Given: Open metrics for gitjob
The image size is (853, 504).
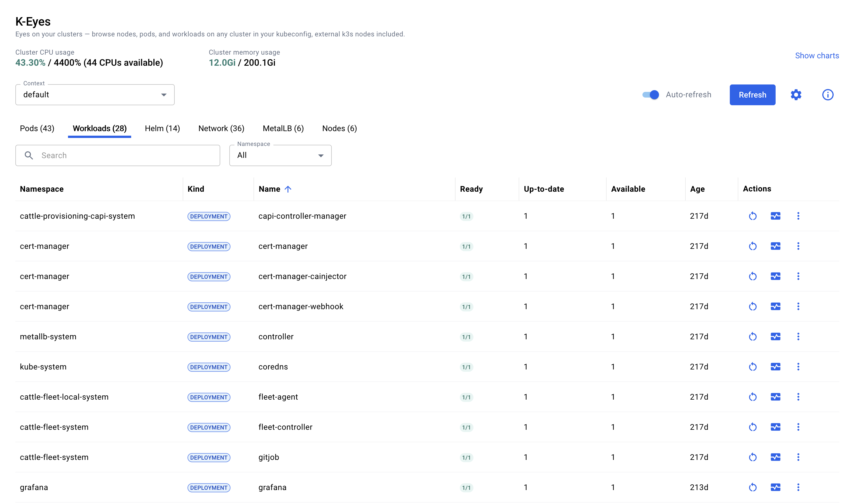Looking at the screenshot, I should pos(775,457).
